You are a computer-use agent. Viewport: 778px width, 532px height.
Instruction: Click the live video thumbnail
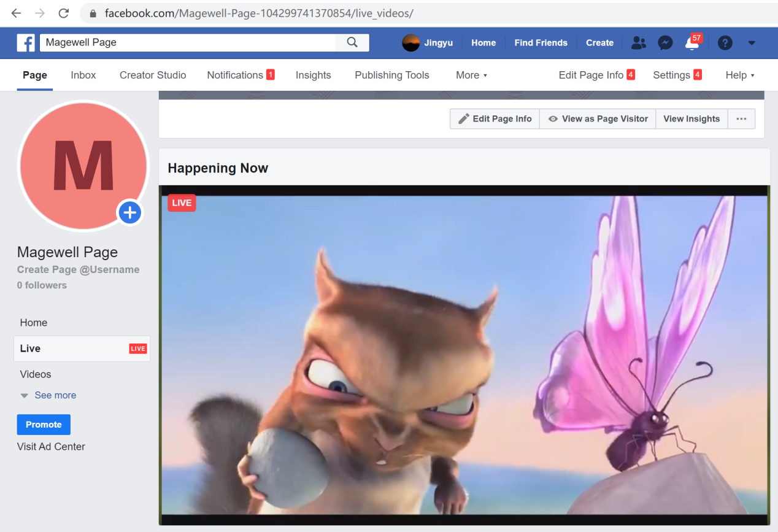464,355
